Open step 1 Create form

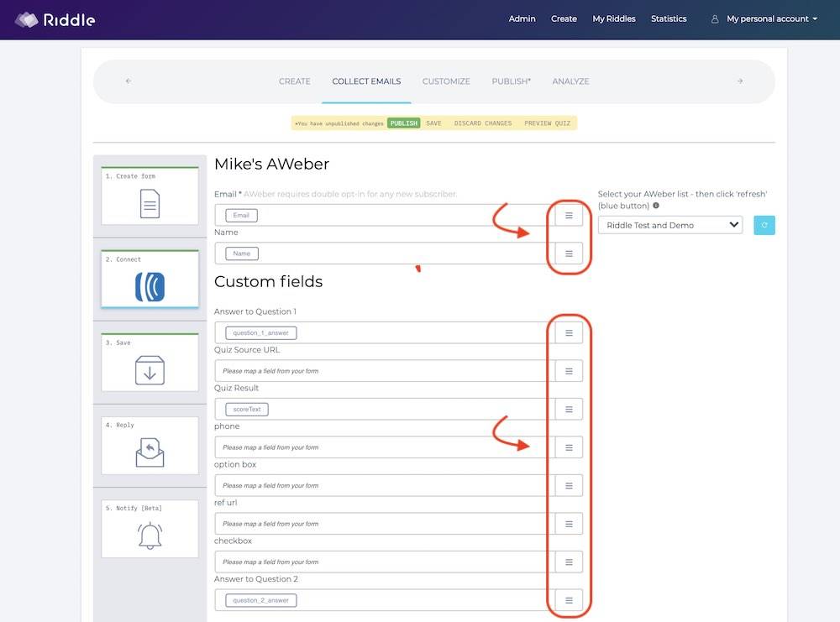(x=150, y=196)
